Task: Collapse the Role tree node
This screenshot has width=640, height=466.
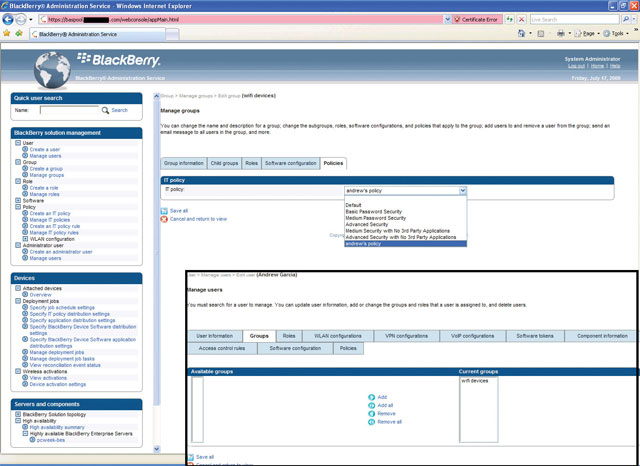Action: (x=18, y=181)
